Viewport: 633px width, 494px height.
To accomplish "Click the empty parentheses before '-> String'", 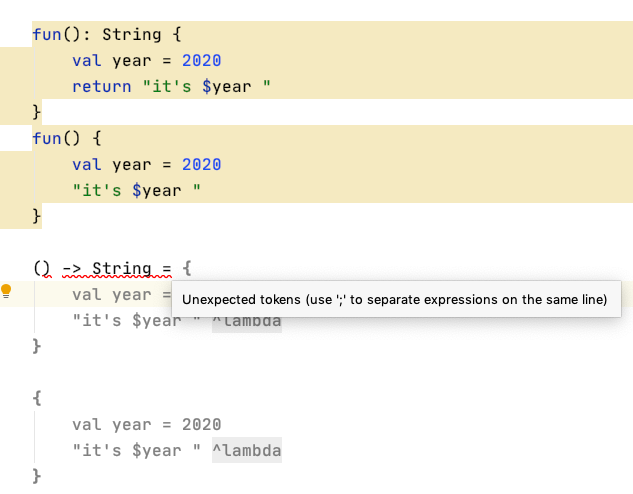I will tap(41, 268).
